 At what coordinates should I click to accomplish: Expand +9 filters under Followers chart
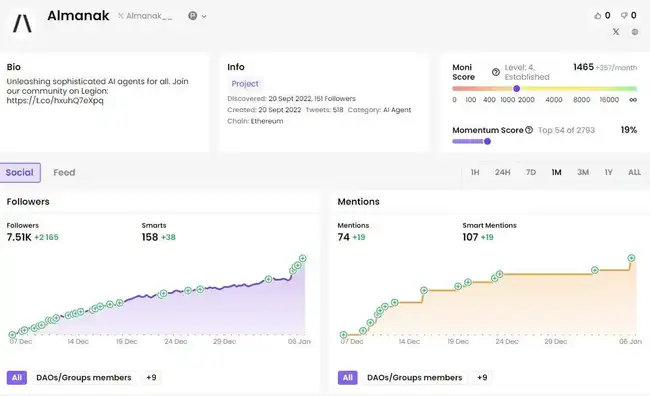tap(151, 378)
